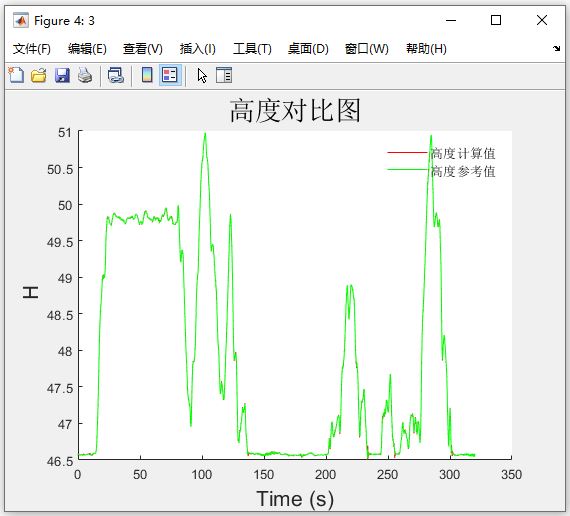Viewport: 570px width, 516px height.
Task: Click the legend entry 高度计算值
Action: coord(463,153)
